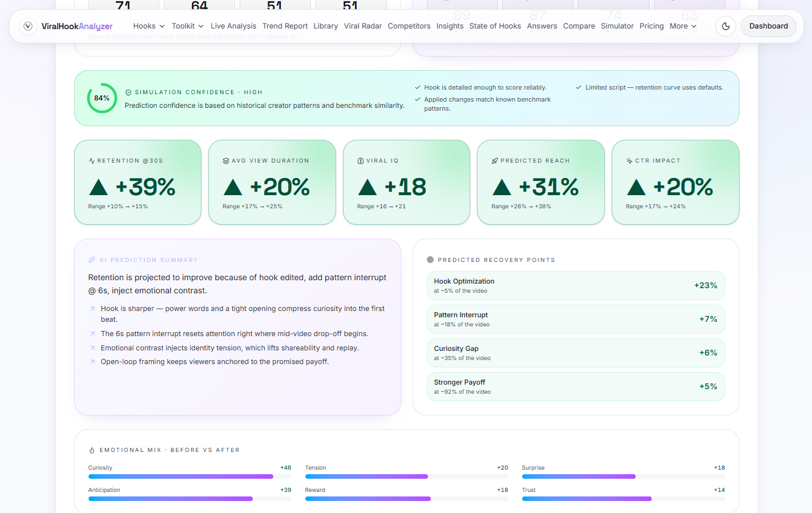
Task: Click the Retention @30s pulse icon
Action: tap(92, 161)
